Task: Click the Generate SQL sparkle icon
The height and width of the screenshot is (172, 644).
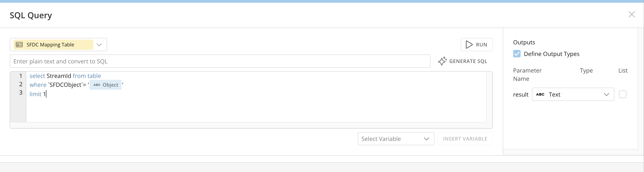Action: tap(442, 61)
